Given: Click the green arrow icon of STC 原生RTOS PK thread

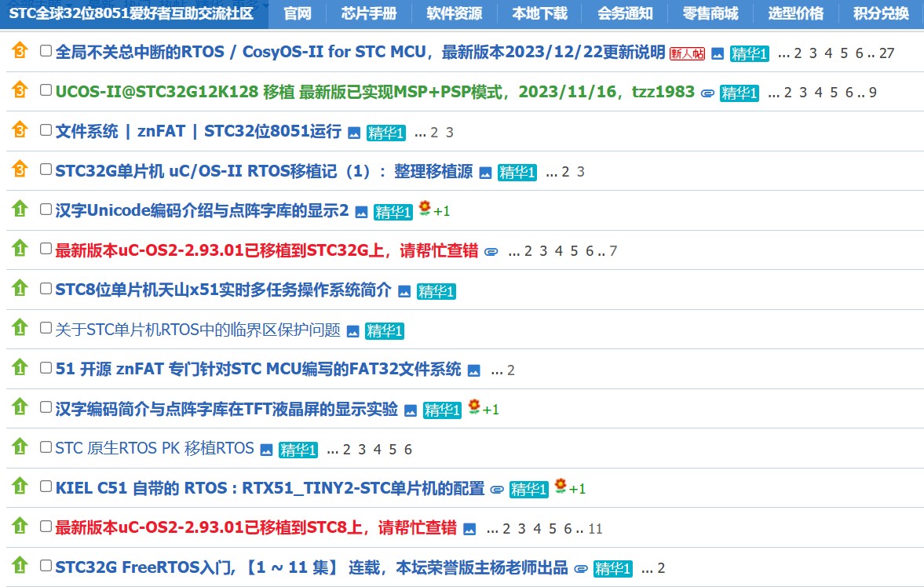Looking at the screenshot, I should pyautogui.click(x=20, y=447).
